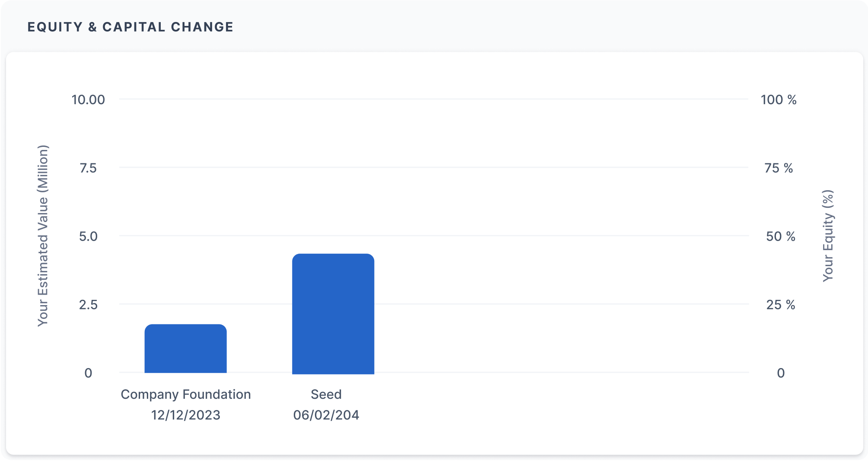Click the 0 on the left axis

[x=88, y=373]
